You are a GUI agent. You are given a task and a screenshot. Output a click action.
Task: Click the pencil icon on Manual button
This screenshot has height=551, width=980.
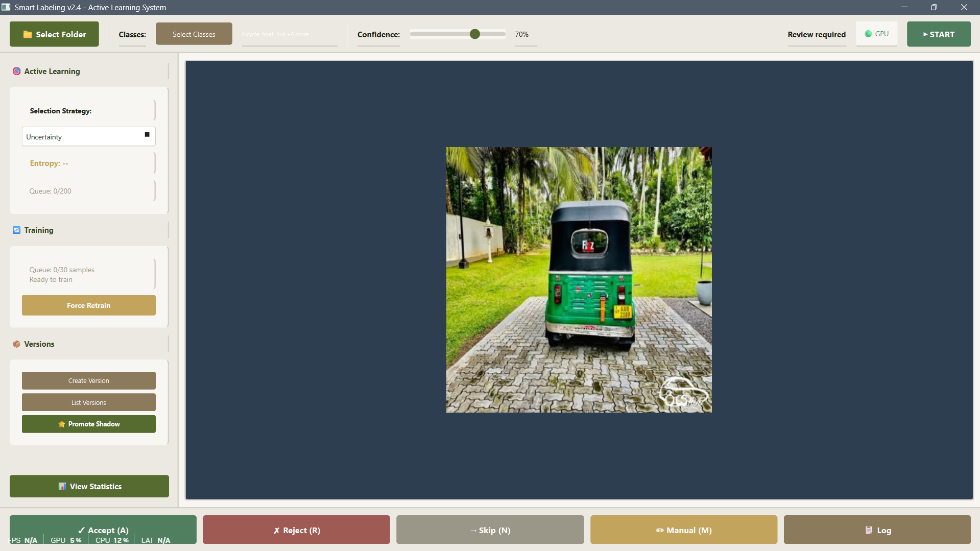point(660,531)
